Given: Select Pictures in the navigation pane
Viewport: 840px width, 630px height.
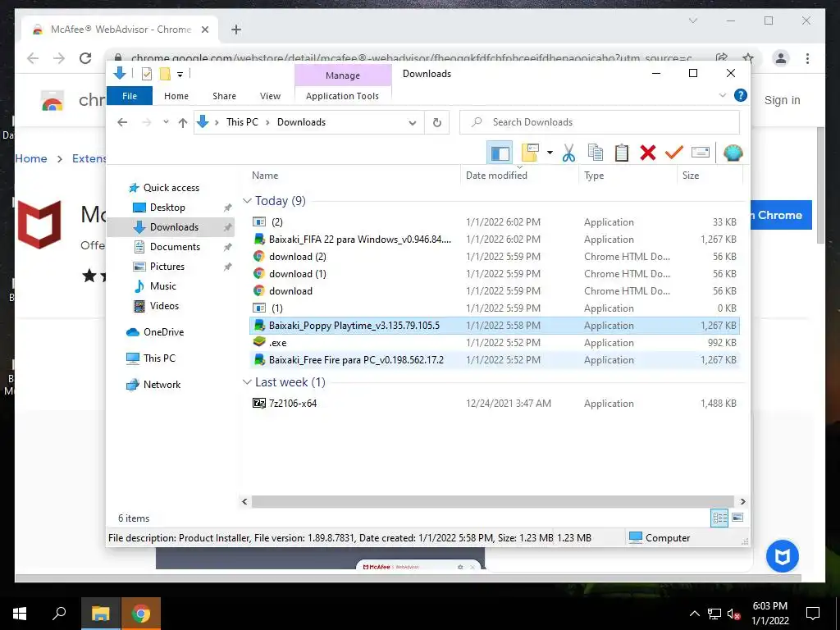Looking at the screenshot, I should (x=167, y=267).
